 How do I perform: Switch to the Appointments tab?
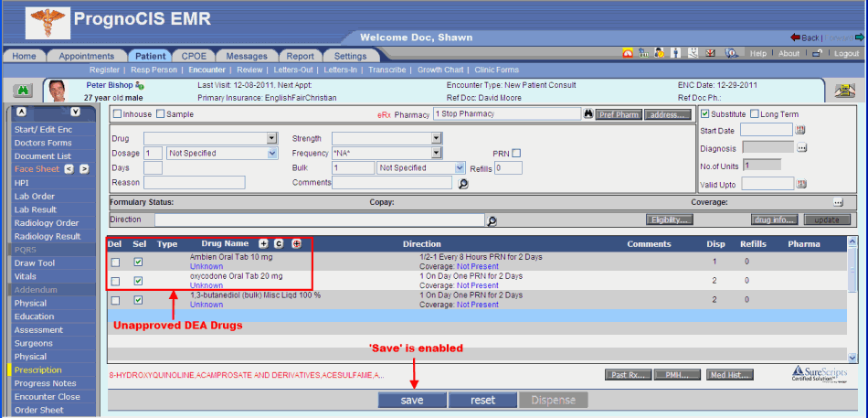click(x=87, y=56)
